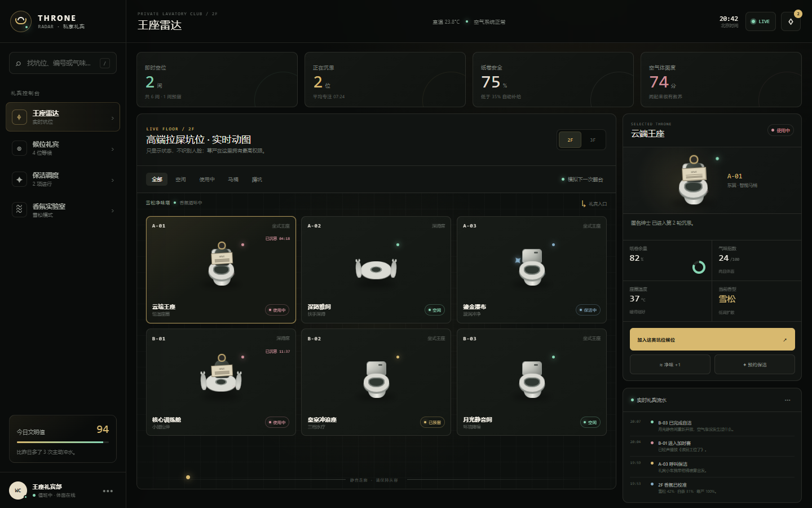Select the B-02 toilet illustration
Screen dimensions: 812x508
pyautogui.click(x=376, y=379)
